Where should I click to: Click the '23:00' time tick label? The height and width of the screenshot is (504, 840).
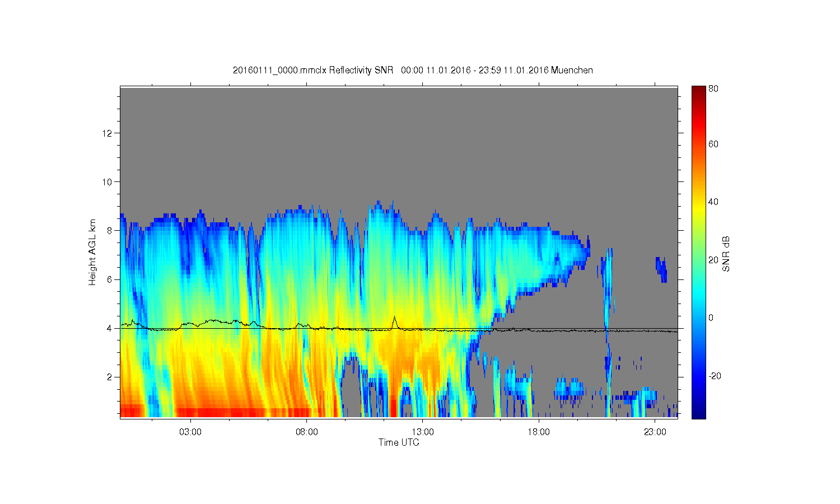pos(655,432)
